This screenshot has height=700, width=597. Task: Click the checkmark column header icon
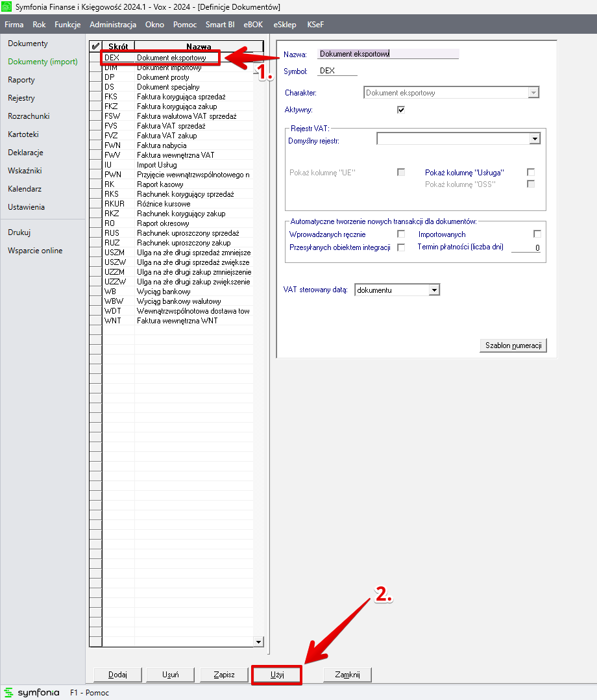coord(95,46)
